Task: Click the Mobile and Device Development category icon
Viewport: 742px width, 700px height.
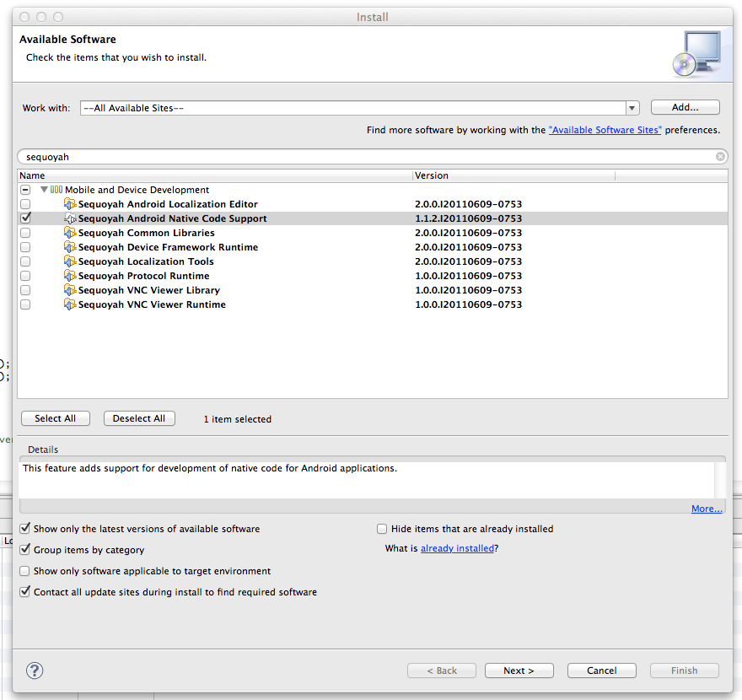Action: 56,190
